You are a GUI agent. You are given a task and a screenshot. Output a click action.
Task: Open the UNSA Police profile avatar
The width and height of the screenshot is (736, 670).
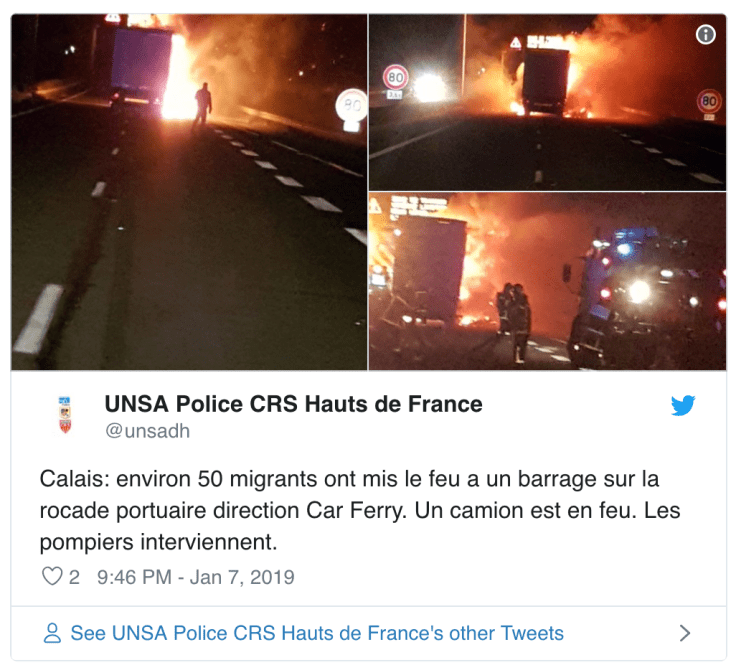pos(65,415)
